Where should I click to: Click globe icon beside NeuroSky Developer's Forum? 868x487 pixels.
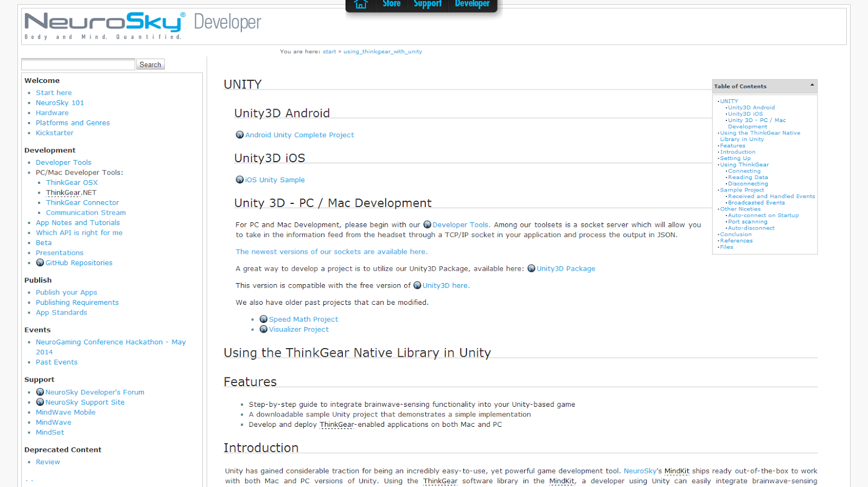click(x=40, y=392)
